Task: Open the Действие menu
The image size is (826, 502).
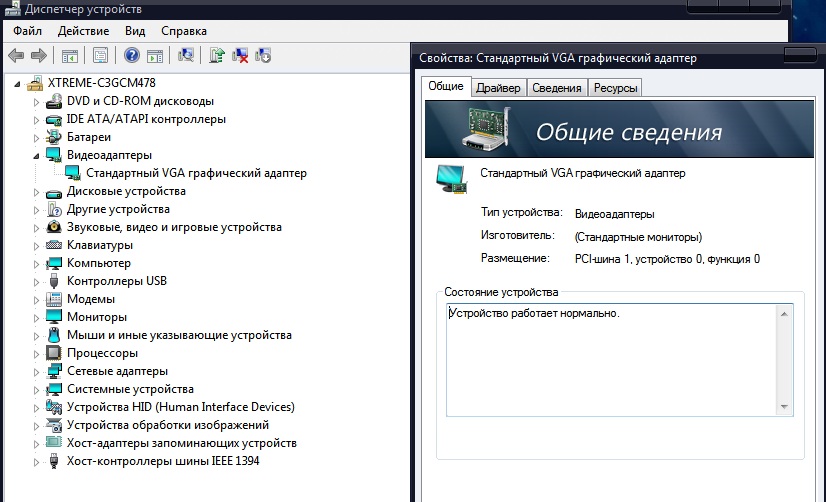Action: 83,31
